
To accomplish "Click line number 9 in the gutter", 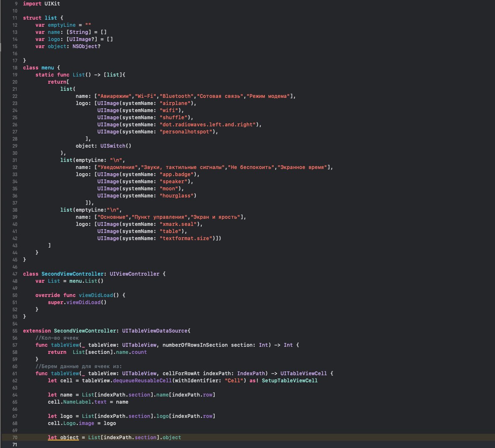I will click(x=16, y=4).
